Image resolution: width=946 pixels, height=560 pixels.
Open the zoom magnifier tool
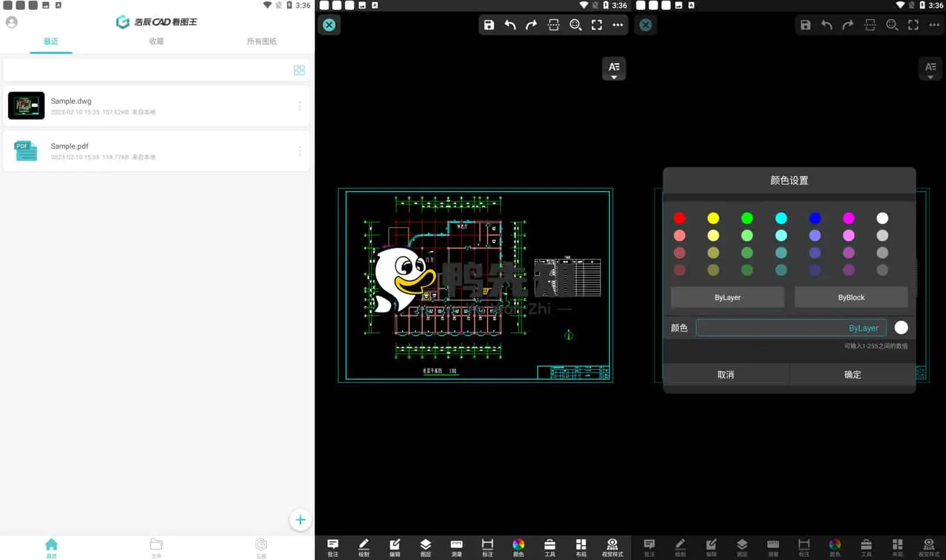575,24
